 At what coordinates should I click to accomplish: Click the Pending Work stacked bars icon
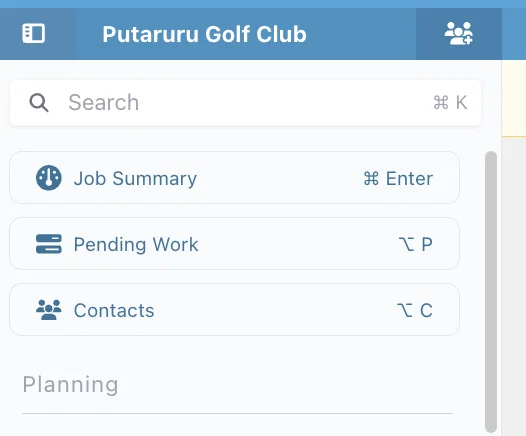49,244
